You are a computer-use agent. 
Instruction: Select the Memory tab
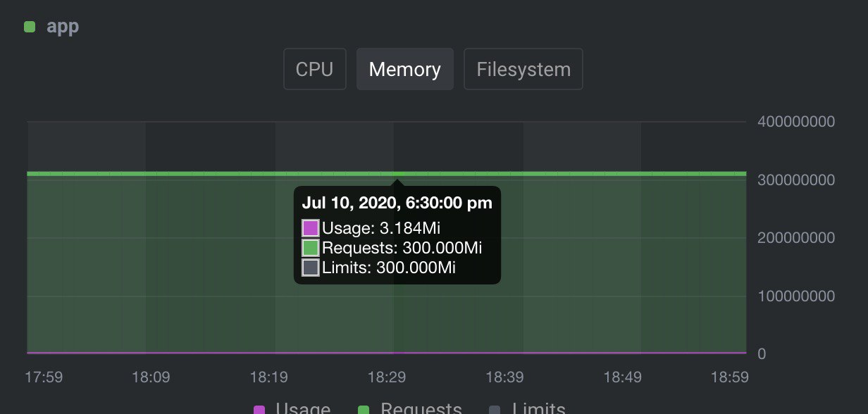tap(404, 69)
